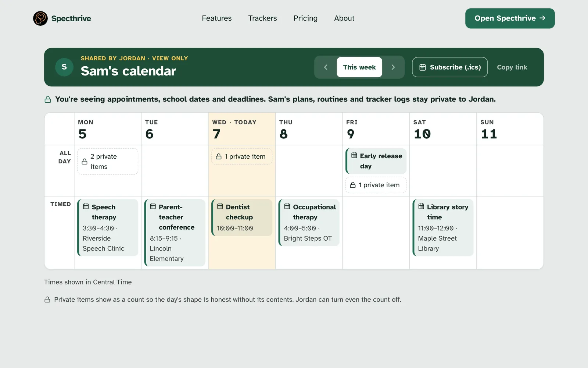Click the Subscribe (.ics) button

[450, 67]
